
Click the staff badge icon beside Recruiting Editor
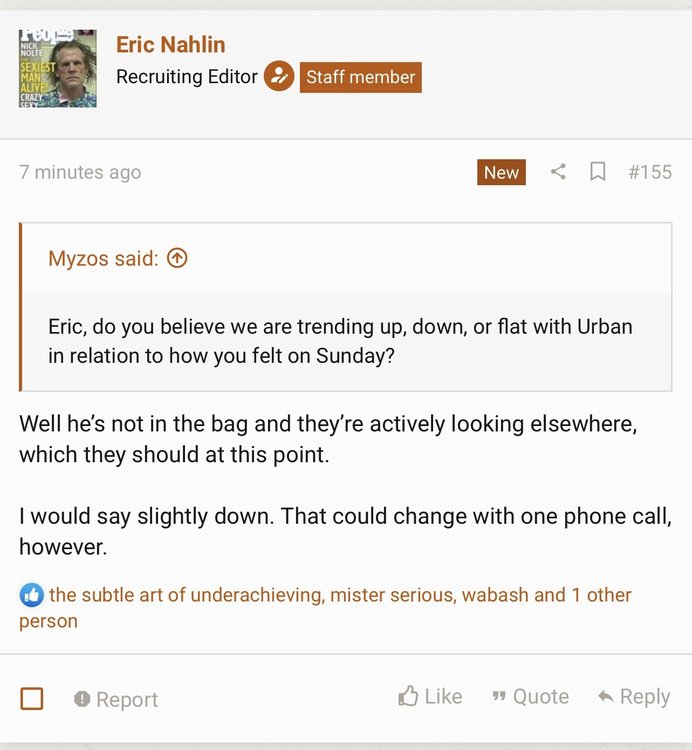[x=278, y=77]
